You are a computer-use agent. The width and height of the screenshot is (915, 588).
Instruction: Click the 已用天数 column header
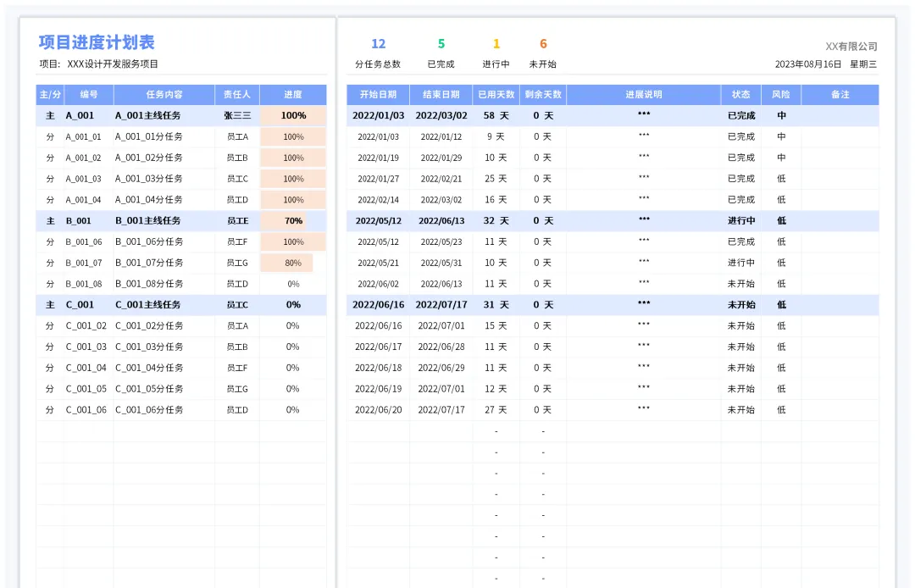click(496, 95)
